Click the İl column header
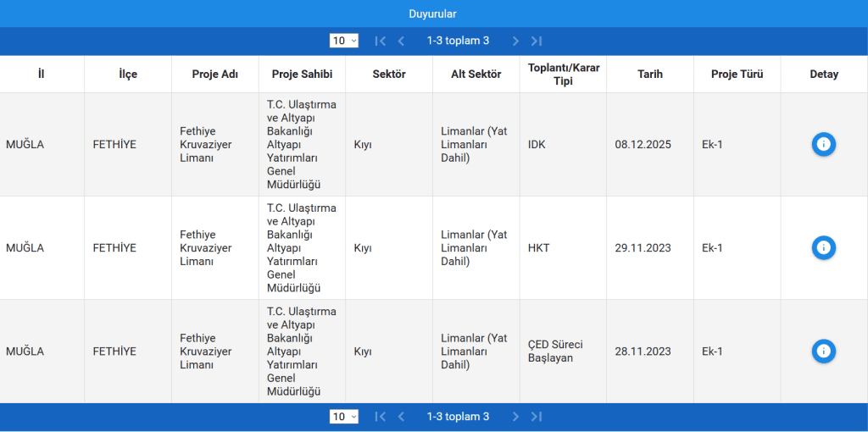 42,75
